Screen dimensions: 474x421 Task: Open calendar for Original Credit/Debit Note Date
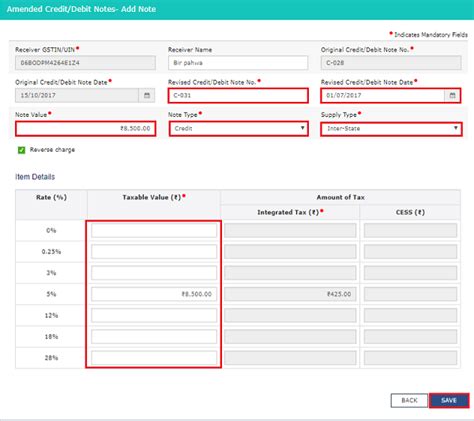pos(147,95)
